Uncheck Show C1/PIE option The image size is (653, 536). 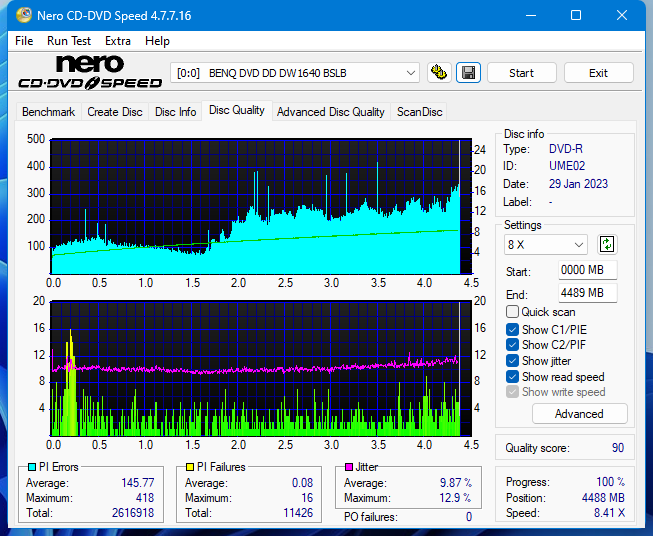(512, 330)
